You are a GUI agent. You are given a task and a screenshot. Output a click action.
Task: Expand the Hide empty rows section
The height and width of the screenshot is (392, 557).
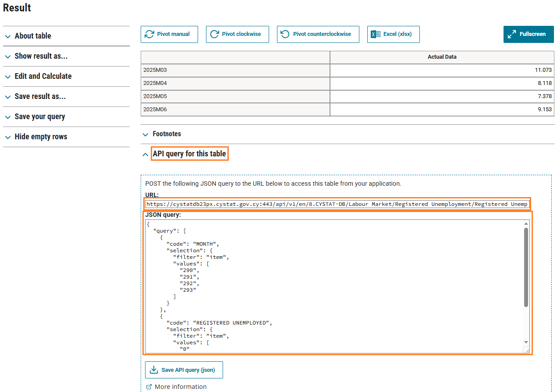point(41,137)
